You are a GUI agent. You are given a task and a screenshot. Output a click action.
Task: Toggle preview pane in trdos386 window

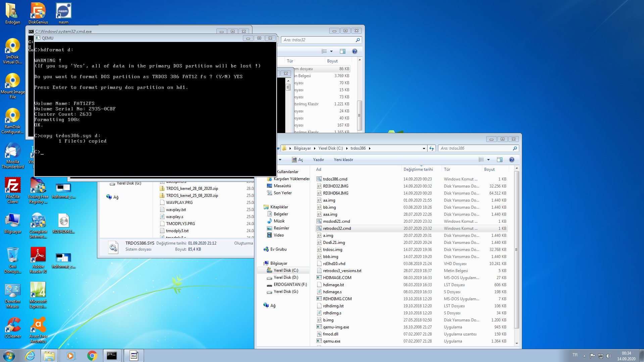point(499,160)
